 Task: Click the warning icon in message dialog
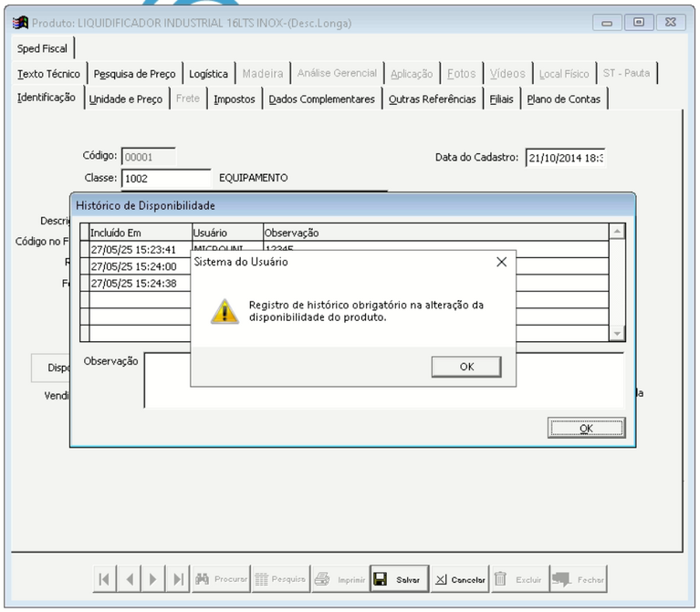pyautogui.click(x=224, y=311)
